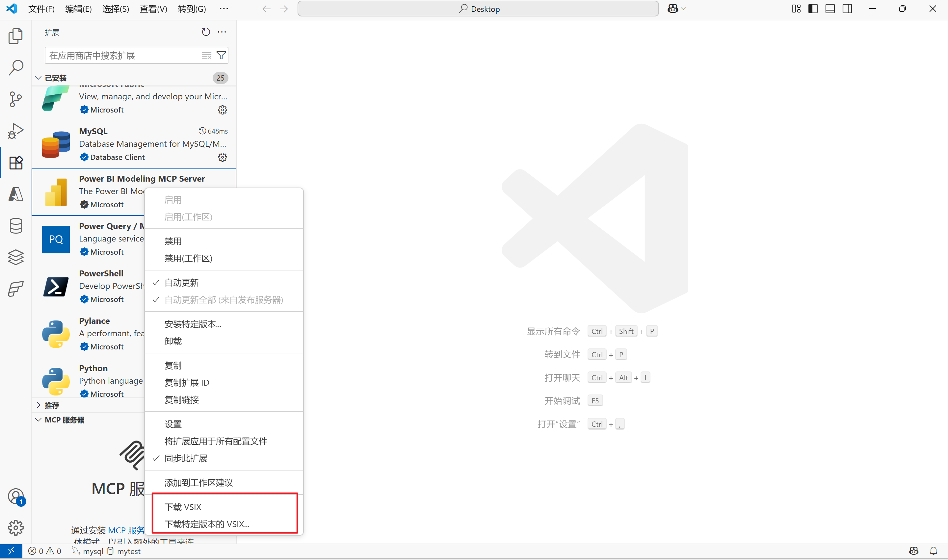Open the Source Control view
This screenshot has width=948, height=560.
[15, 99]
